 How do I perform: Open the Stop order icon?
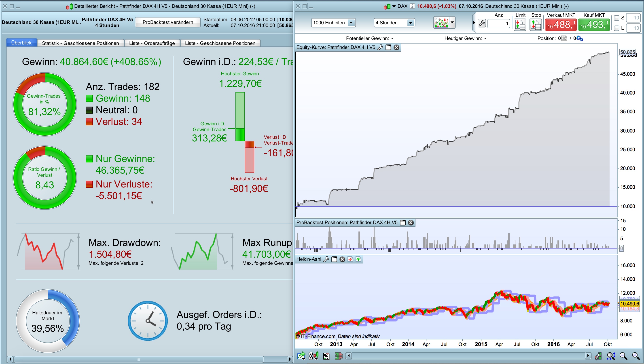(x=536, y=25)
